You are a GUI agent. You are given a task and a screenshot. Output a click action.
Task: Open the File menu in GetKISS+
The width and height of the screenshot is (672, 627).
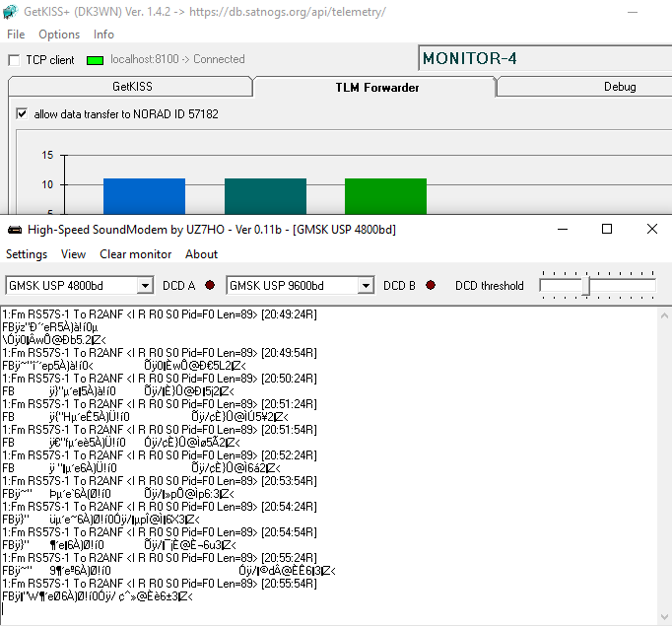(x=16, y=35)
